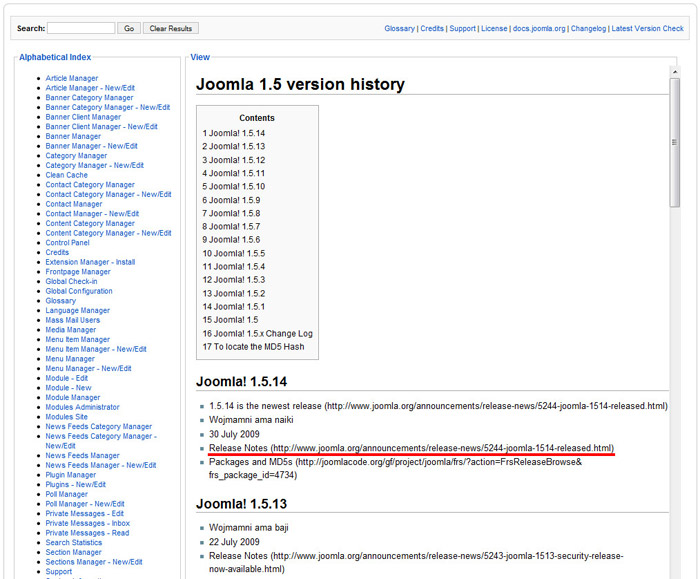Jump to To locate the MD5 Hash entry
Viewport: 700px width, 579px height.
click(x=254, y=347)
